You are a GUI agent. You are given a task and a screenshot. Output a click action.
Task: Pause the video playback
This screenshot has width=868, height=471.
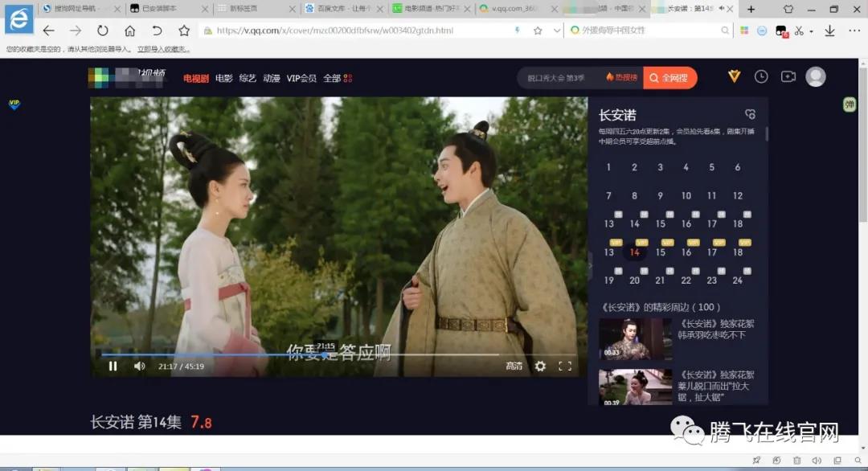(113, 367)
